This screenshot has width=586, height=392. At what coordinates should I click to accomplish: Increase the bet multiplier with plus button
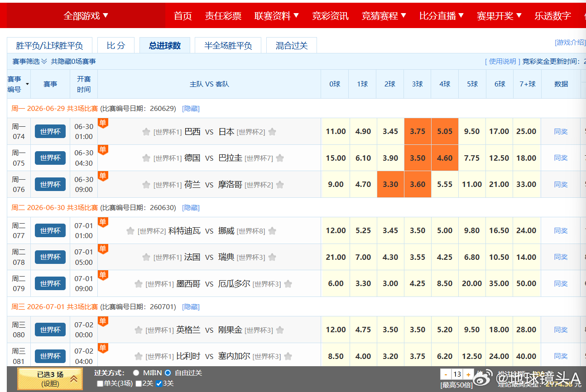(x=468, y=374)
